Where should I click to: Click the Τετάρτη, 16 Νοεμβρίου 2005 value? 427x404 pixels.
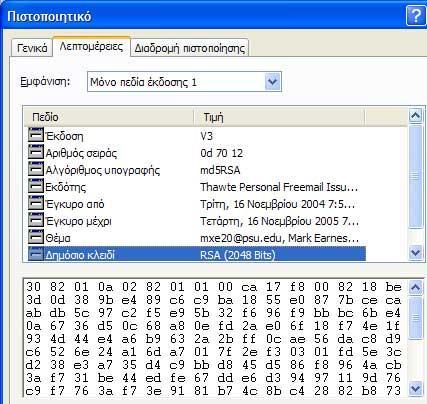click(279, 221)
